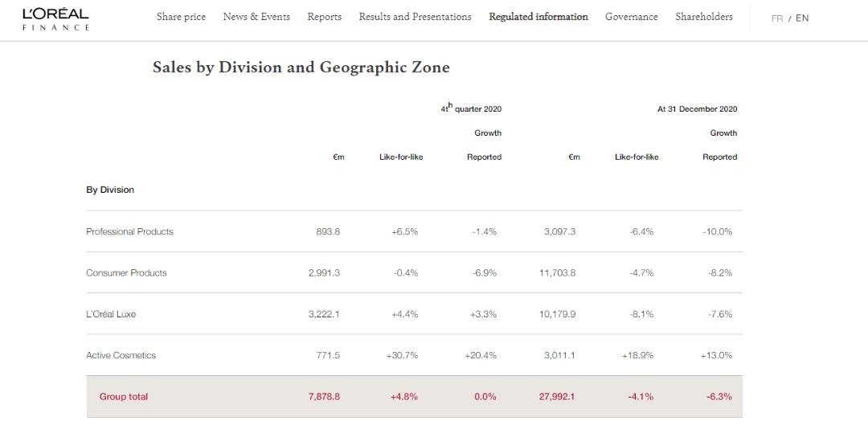This screenshot has width=868, height=425.
Task: Open News & Events menu
Action: 256,17
